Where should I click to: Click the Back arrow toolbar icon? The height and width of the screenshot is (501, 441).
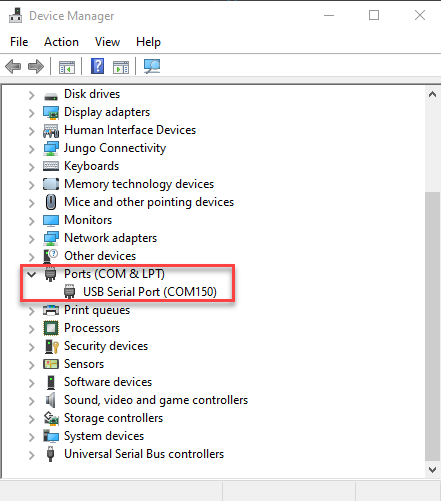[13, 66]
